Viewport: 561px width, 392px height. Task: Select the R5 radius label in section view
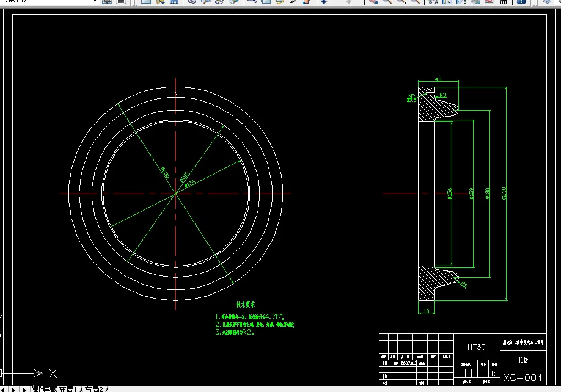(x=464, y=285)
